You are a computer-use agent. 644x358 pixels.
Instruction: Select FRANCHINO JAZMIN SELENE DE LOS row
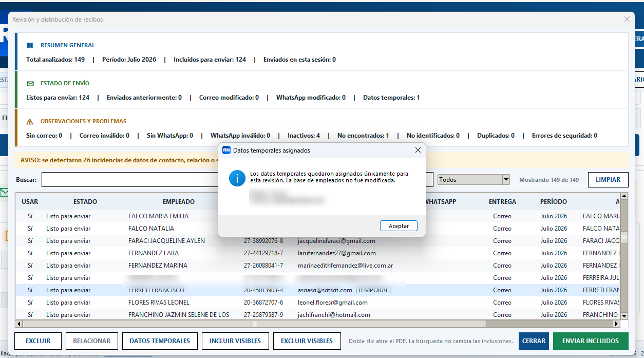[318, 315]
